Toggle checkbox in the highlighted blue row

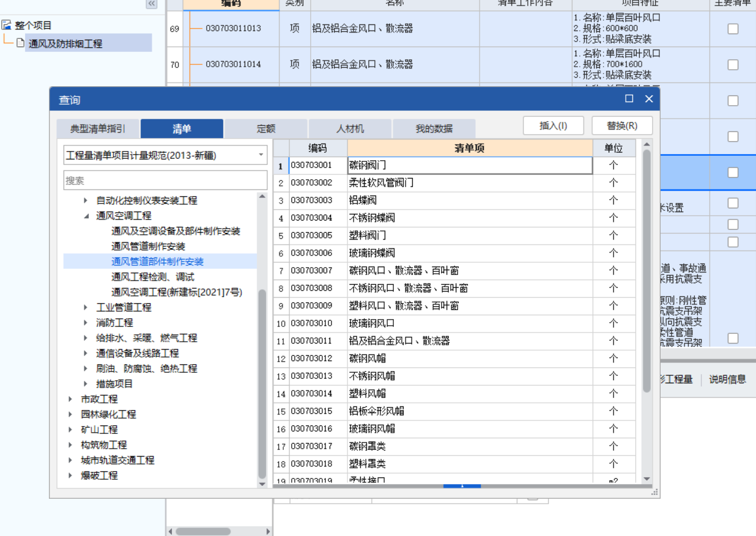coord(733,173)
